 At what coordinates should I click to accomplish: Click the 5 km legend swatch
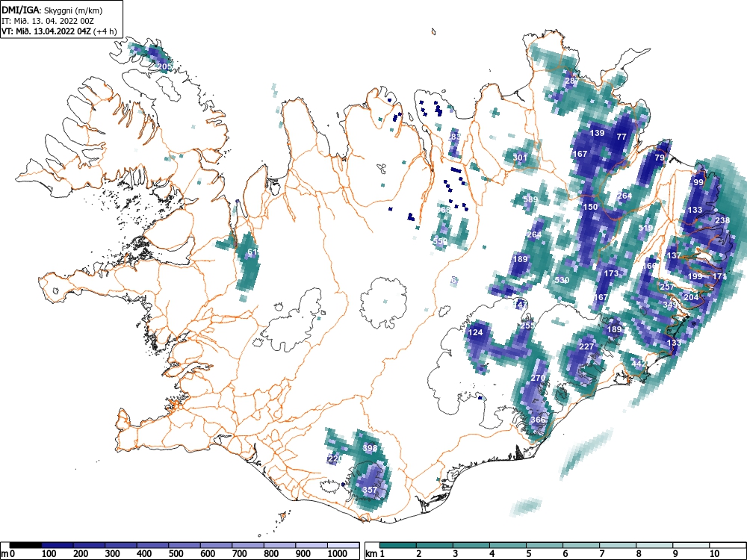pyautogui.click(x=545, y=545)
